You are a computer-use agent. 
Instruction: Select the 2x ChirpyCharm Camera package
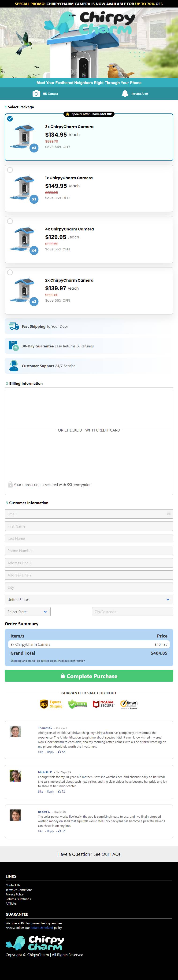[89, 291]
